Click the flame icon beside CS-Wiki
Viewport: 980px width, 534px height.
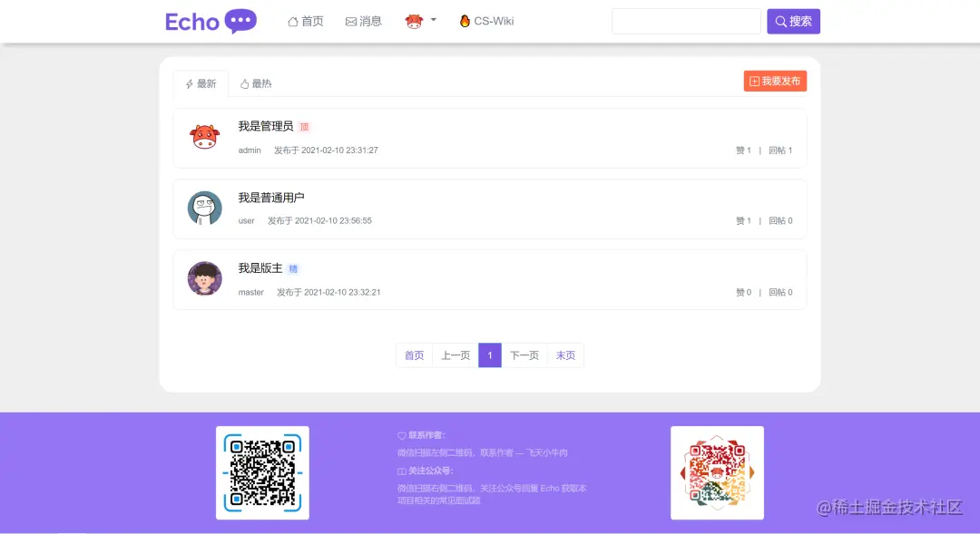[x=463, y=20]
